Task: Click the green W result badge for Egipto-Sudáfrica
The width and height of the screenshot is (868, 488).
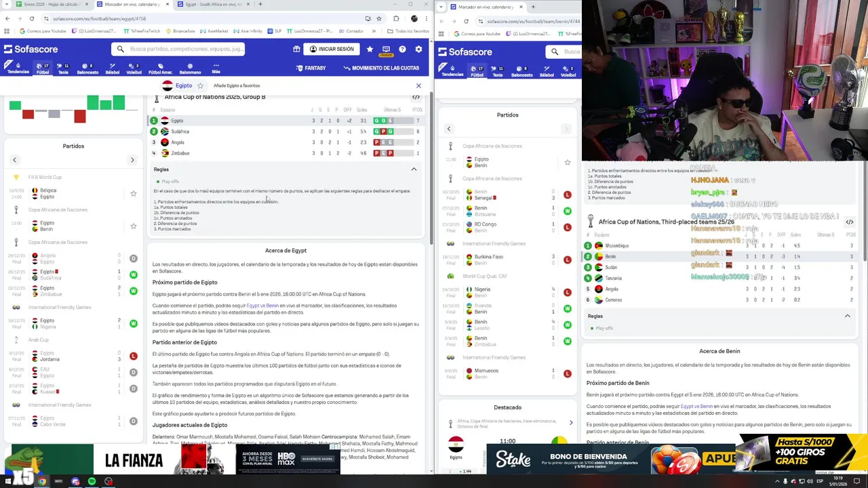Action: coord(134,274)
